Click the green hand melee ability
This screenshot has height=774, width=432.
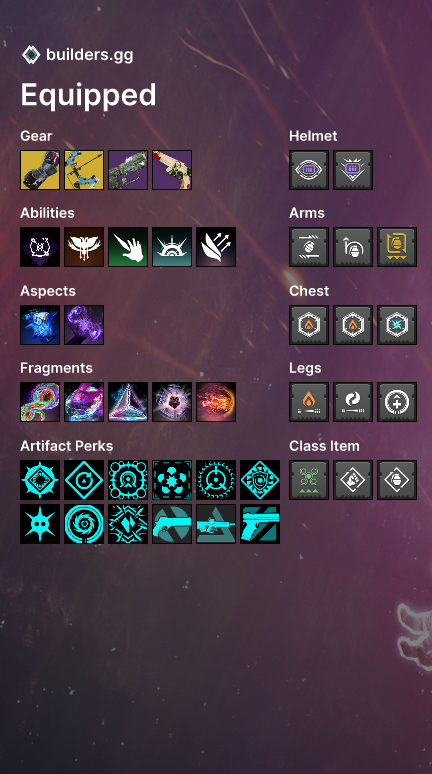[x=128, y=247]
